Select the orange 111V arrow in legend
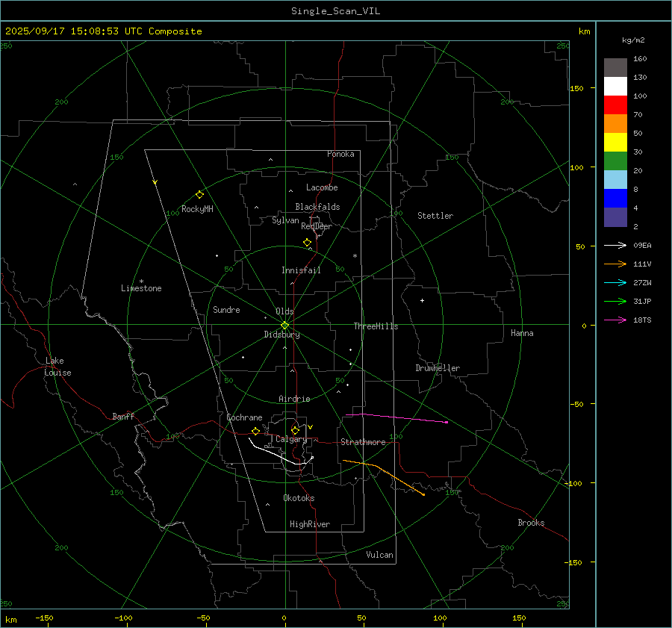Viewport: 672px width, 628px height. [x=615, y=264]
